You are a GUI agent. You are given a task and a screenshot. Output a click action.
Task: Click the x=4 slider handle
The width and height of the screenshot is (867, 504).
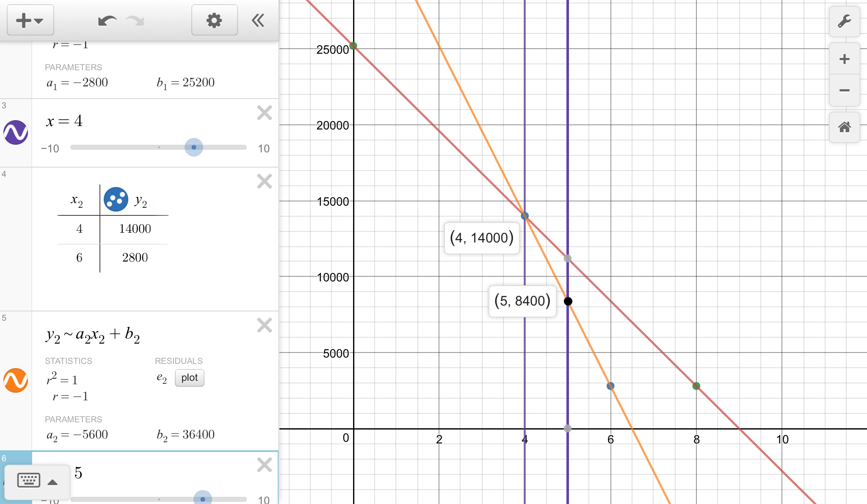[x=194, y=147]
